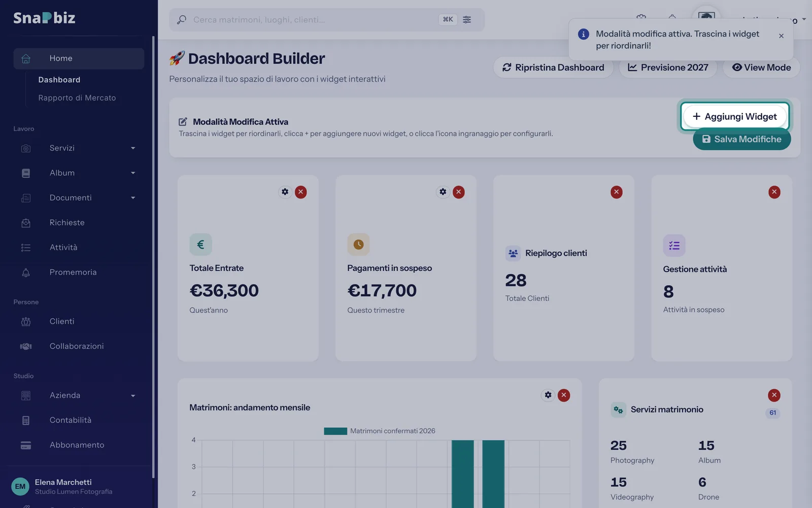Remove the Servizi matrimonio widget
This screenshot has width=812, height=508.
774,395
